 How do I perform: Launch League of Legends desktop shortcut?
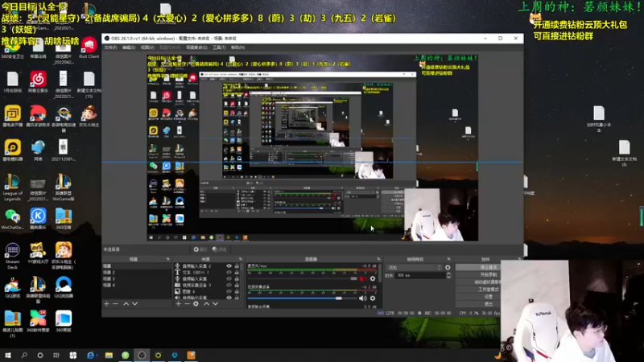[x=12, y=187]
